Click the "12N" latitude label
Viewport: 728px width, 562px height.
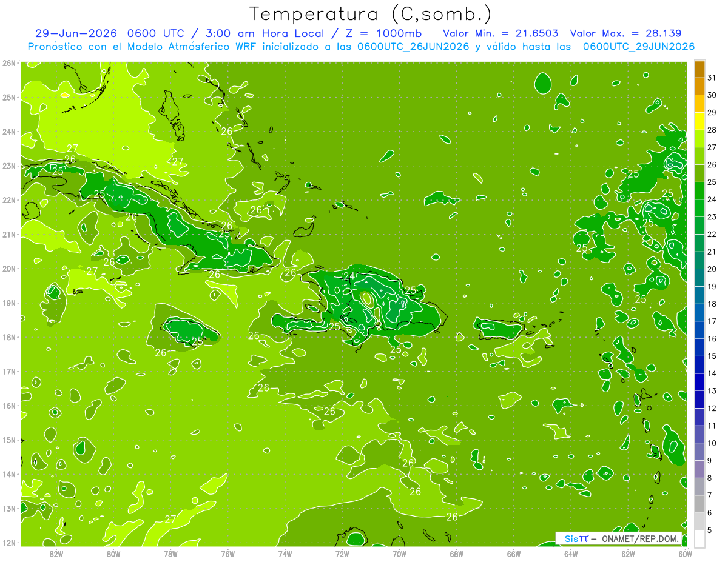click(9, 543)
